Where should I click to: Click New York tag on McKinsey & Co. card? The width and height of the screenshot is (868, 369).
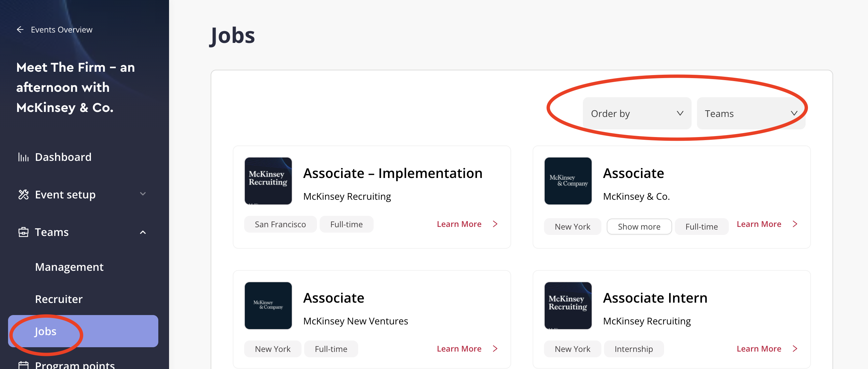point(573,227)
